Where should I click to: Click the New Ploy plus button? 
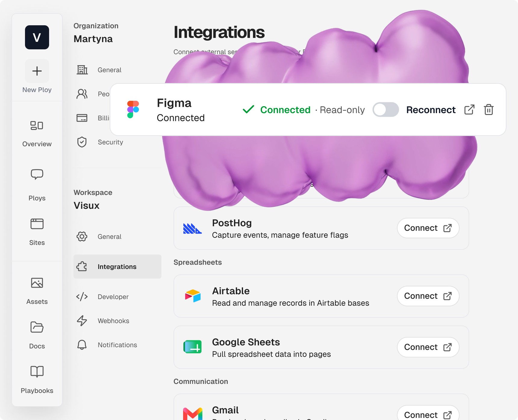point(37,71)
